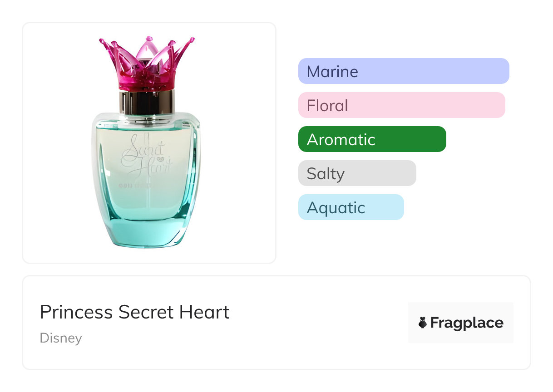The width and height of the screenshot is (553, 392).
Task: Open the Disney brand link
Action: coord(61,338)
